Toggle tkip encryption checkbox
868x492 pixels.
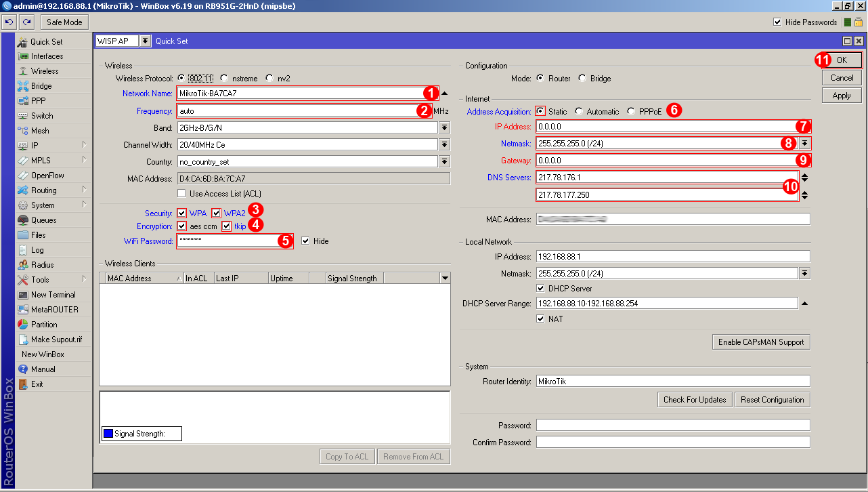(x=227, y=226)
